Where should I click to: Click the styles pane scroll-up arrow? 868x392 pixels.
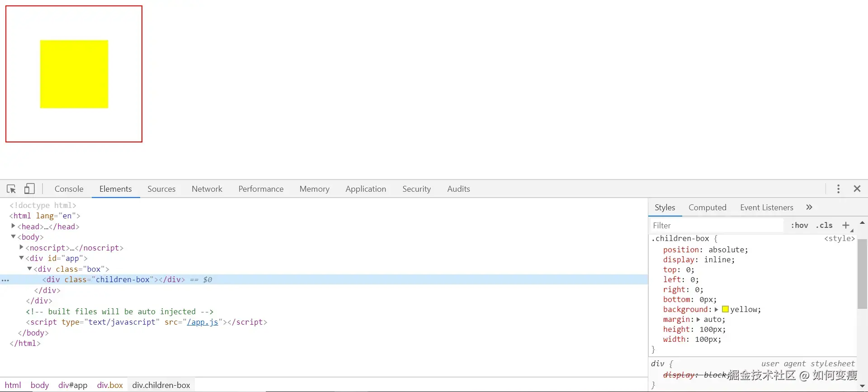[x=862, y=223]
